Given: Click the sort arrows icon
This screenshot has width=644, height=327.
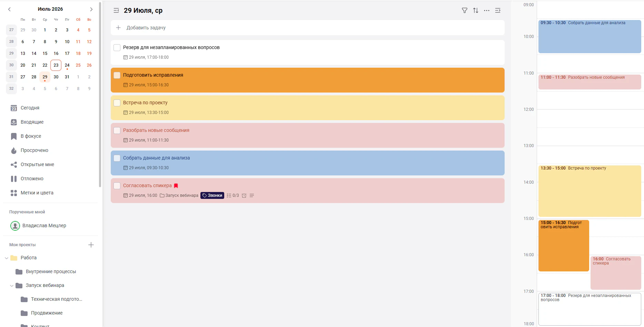Looking at the screenshot, I should 476,10.
